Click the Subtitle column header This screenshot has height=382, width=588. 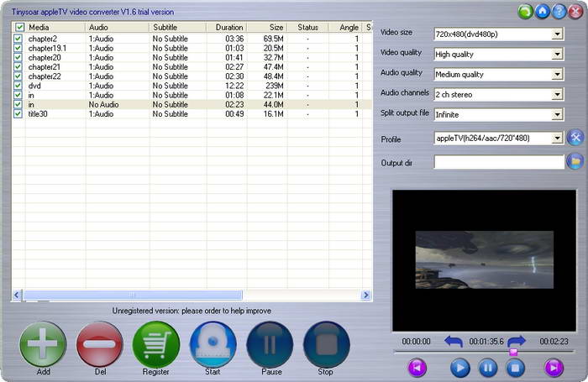(x=178, y=27)
